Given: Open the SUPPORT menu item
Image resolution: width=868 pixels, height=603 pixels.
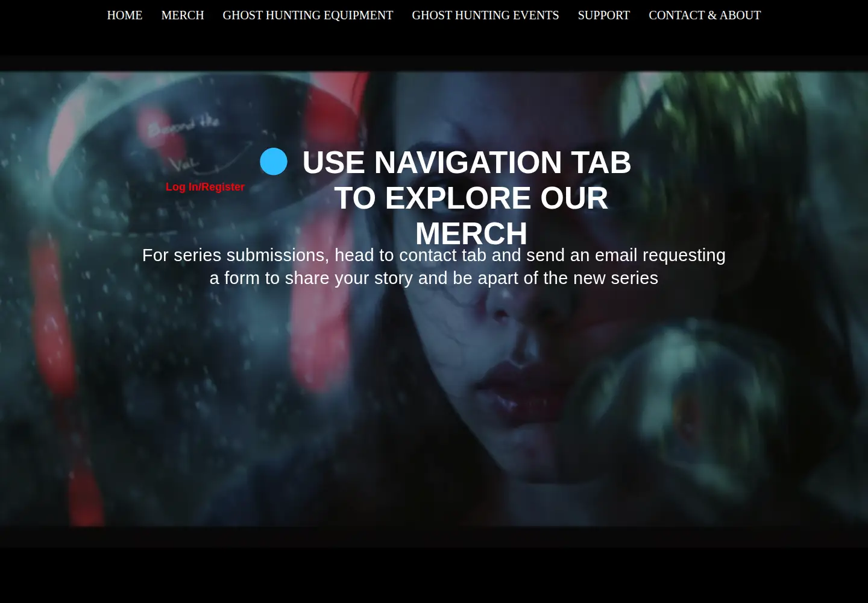Looking at the screenshot, I should [x=603, y=15].
